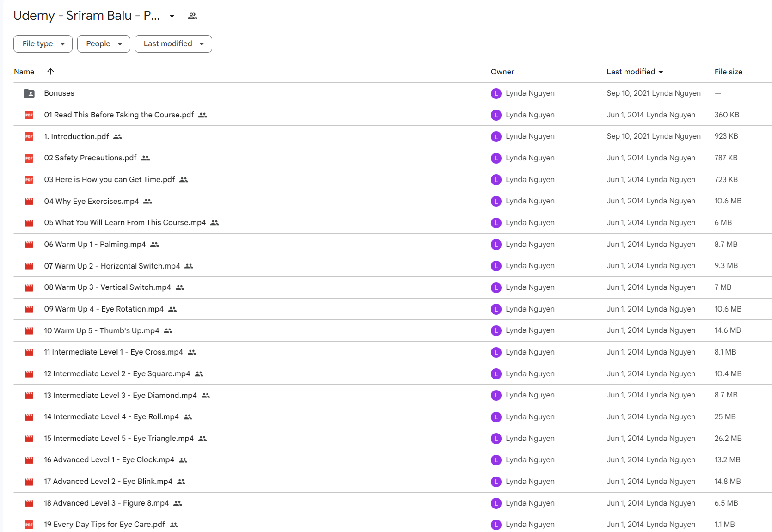
Task: Click PDF icon for 03 Here is How
Action: 29,180
